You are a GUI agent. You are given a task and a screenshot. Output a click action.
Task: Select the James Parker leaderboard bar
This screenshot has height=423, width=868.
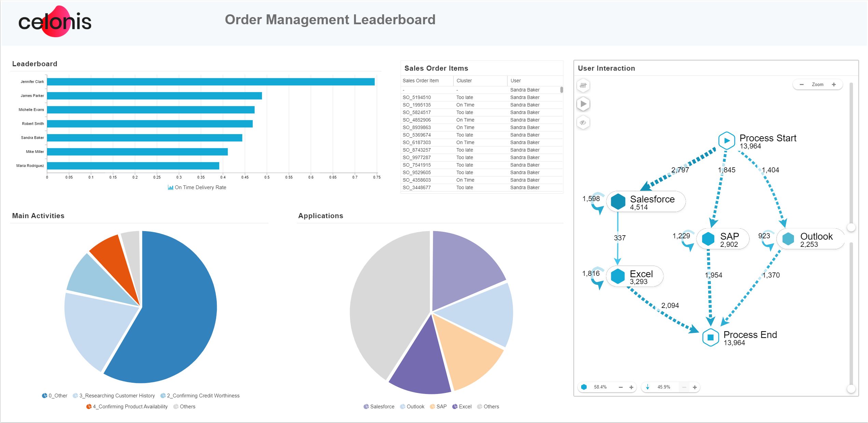(x=154, y=96)
